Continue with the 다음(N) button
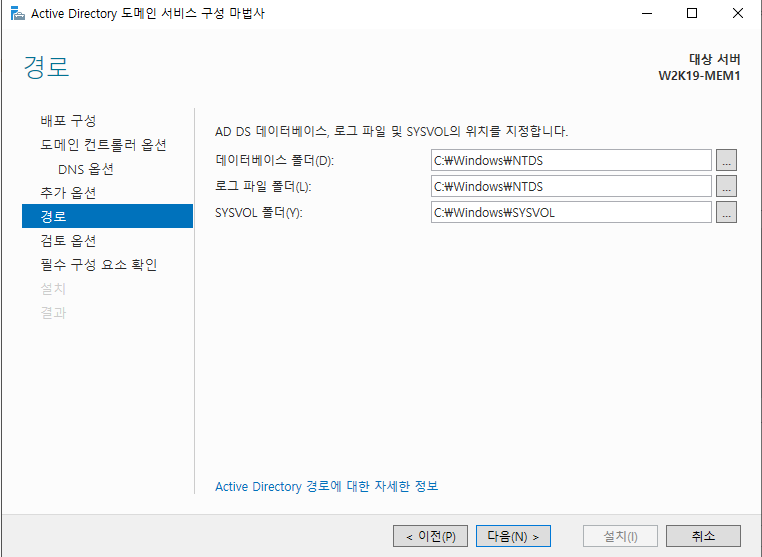 point(513,536)
